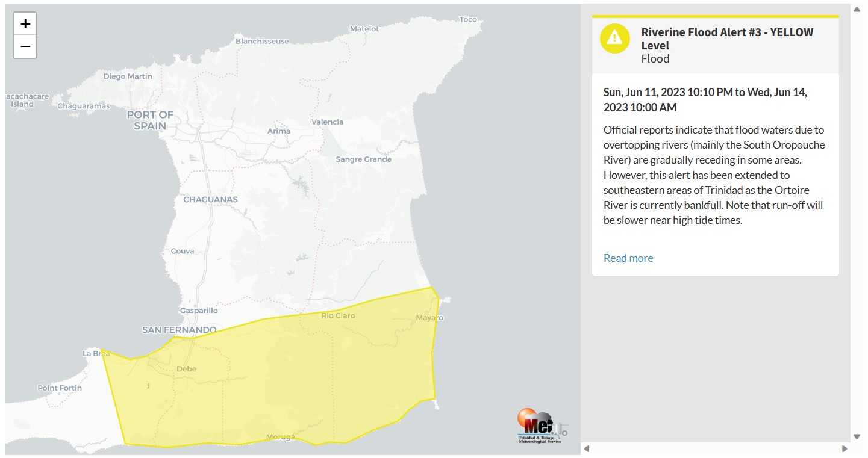Click the Matelot map label
The width and height of the screenshot is (868, 458).
pyautogui.click(x=364, y=28)
